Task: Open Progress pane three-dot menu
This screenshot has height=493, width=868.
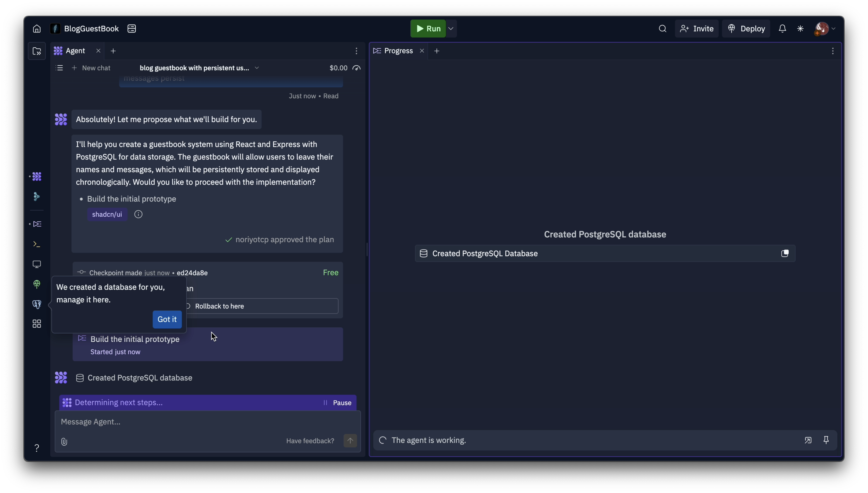Action: (833, 51)
